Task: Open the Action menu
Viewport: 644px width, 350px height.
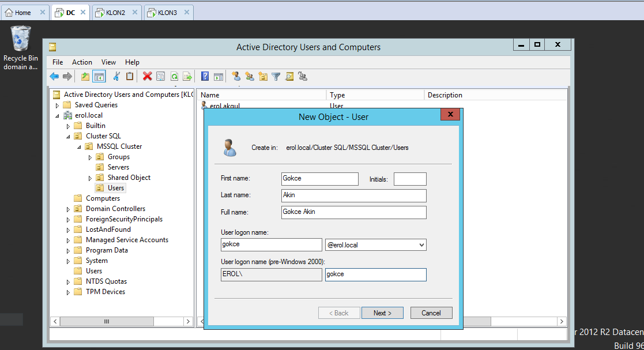Action: [82, 62]
